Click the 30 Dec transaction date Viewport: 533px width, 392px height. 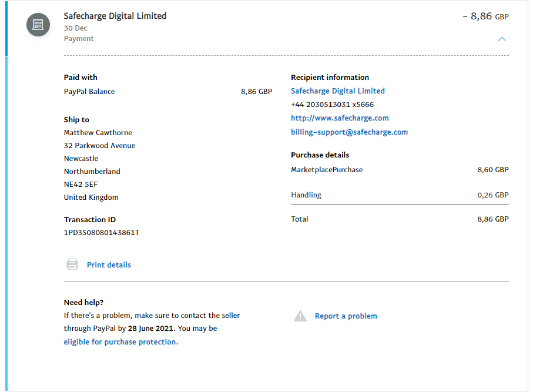[75, 28]
